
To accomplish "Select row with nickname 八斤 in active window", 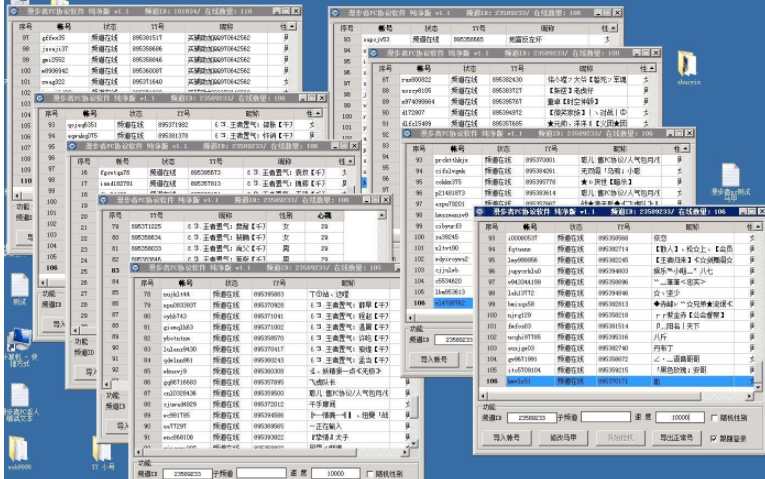I will (x=617, y=337).
